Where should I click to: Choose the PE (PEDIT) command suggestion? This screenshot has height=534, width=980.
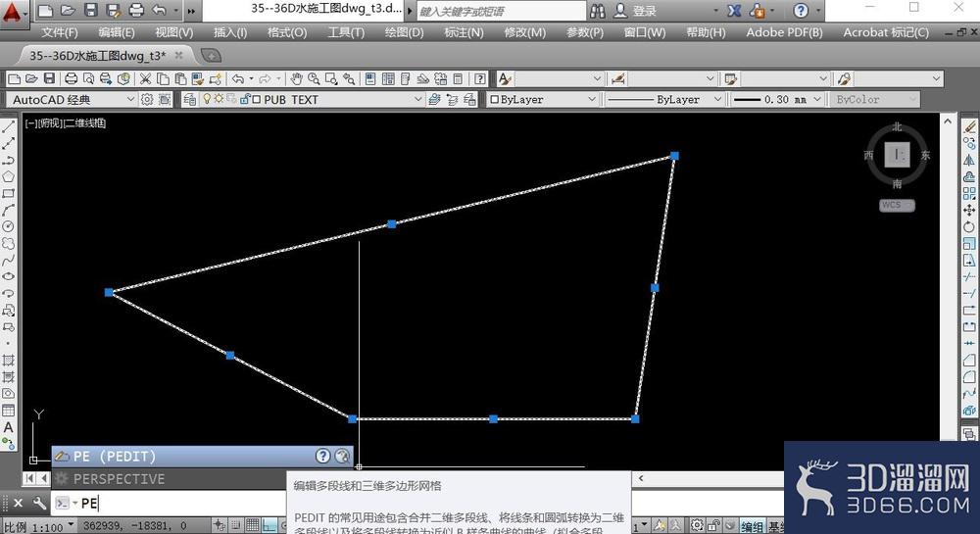pyautogui.click(x=203, y=456)
